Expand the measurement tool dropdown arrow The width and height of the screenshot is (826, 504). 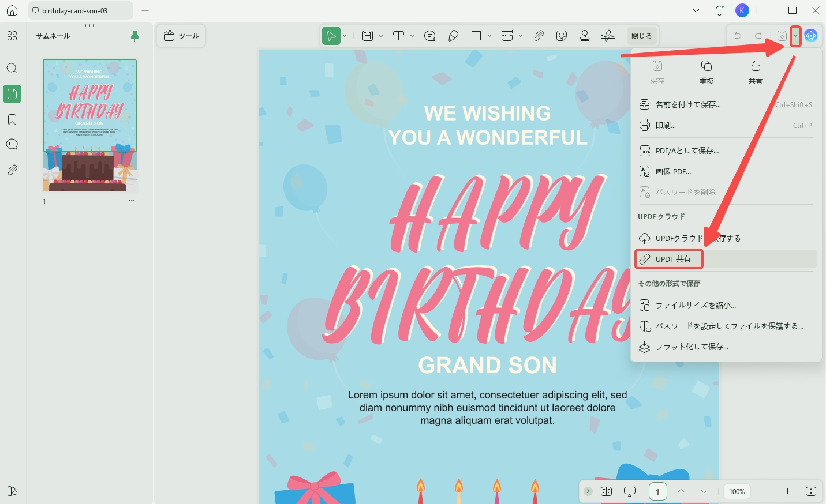pos(521,36)
